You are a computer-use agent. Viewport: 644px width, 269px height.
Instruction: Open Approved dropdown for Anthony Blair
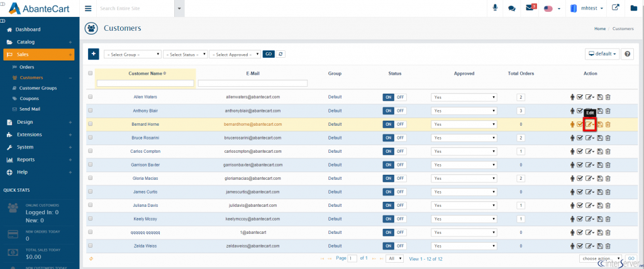click(464, 111)
